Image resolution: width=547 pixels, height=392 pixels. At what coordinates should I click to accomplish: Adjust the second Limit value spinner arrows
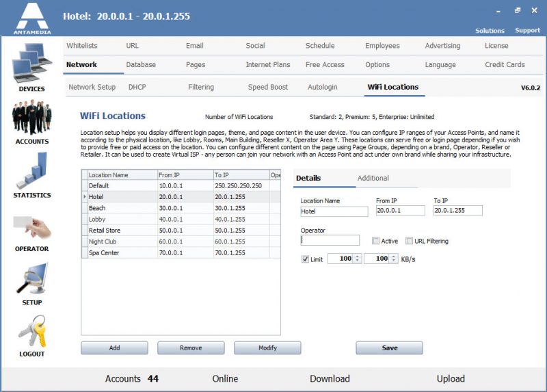394,259
